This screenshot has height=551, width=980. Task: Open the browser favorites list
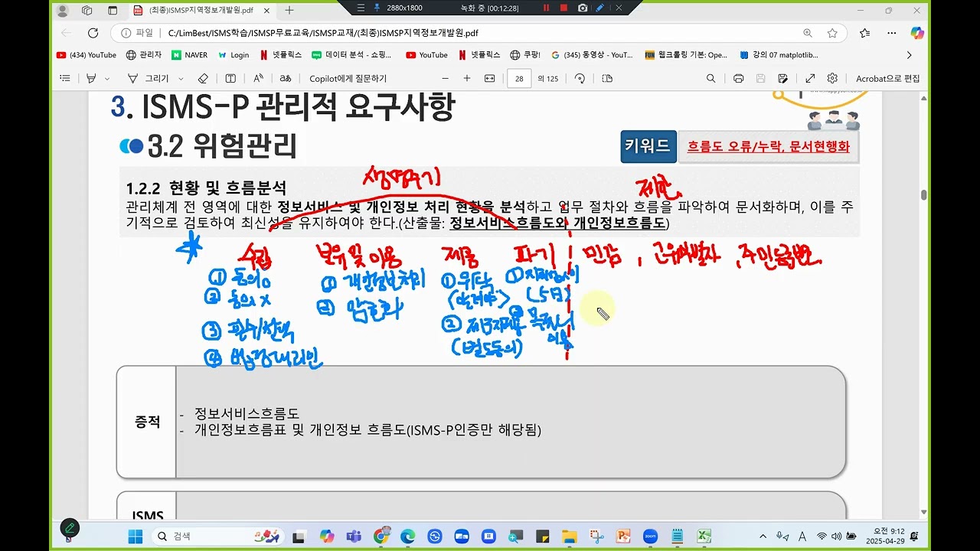[x=864, y=33]
